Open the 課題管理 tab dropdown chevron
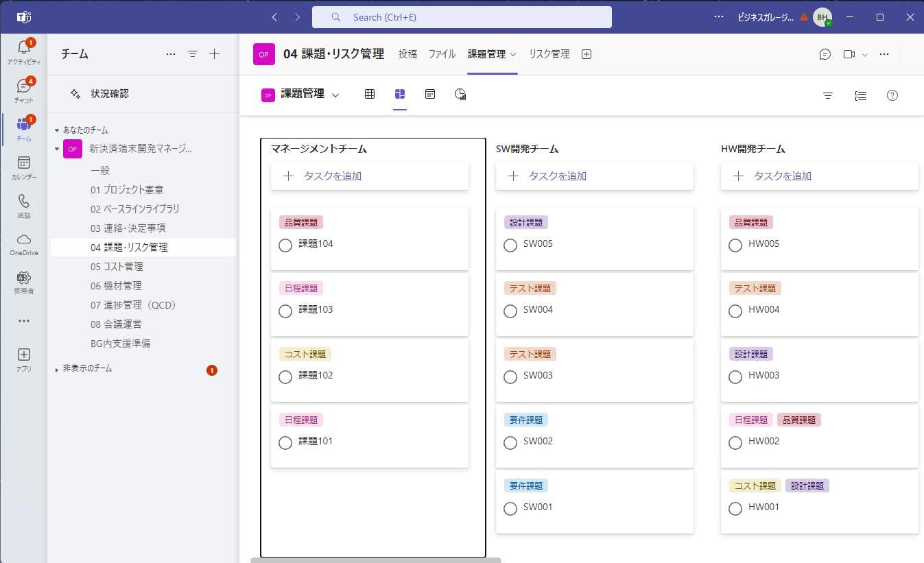The image size is (924, 563). click(513, 55)
